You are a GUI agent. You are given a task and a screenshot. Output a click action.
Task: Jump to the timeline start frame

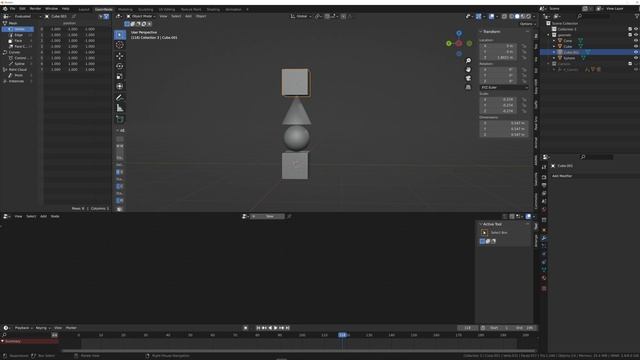258,328
